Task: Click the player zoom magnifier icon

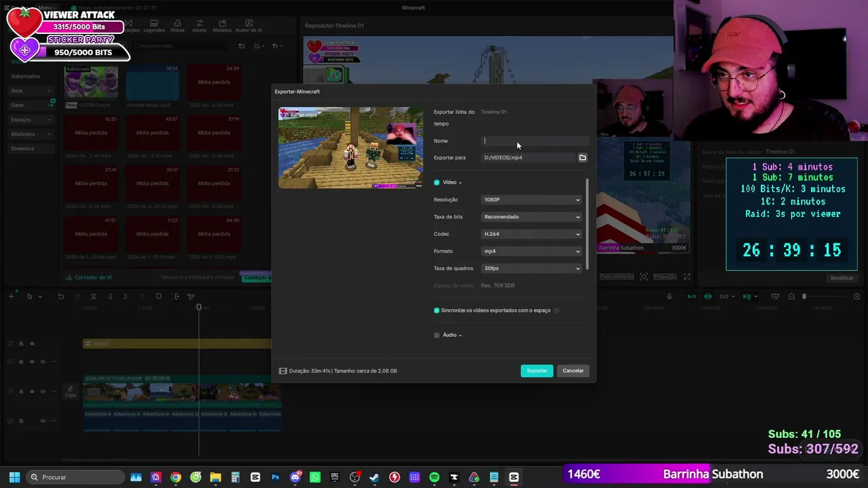Action: (x=644, y=277)
